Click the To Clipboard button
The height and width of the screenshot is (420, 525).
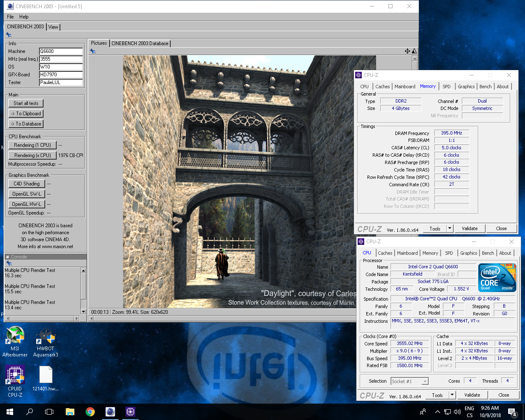point(26,114)
